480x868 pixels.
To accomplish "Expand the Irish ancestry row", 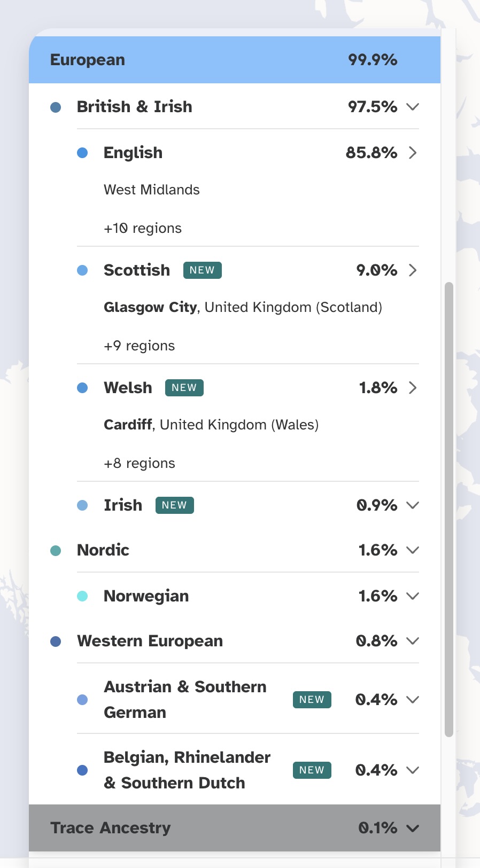I will click(412, 505).
